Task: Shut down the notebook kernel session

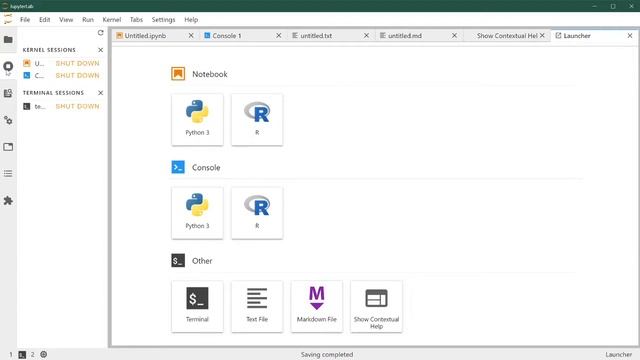Action: pyautogui.click(x=78, y=63)
